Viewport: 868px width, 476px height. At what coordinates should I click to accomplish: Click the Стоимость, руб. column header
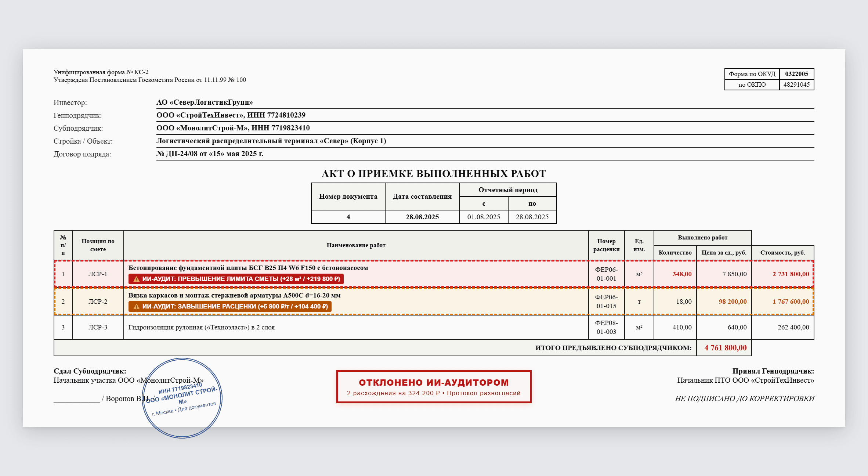(x=782, y=253)
